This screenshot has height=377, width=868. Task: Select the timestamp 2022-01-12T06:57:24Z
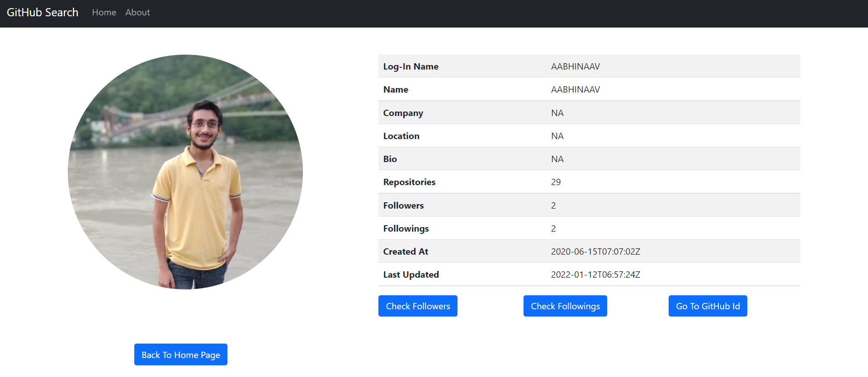coord(596,275)
